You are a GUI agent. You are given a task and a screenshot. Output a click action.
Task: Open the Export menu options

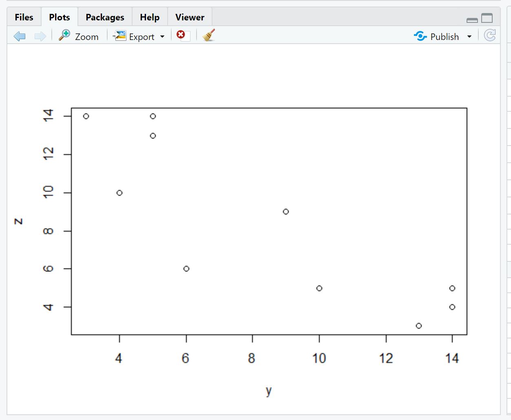(x=141, y=36)
